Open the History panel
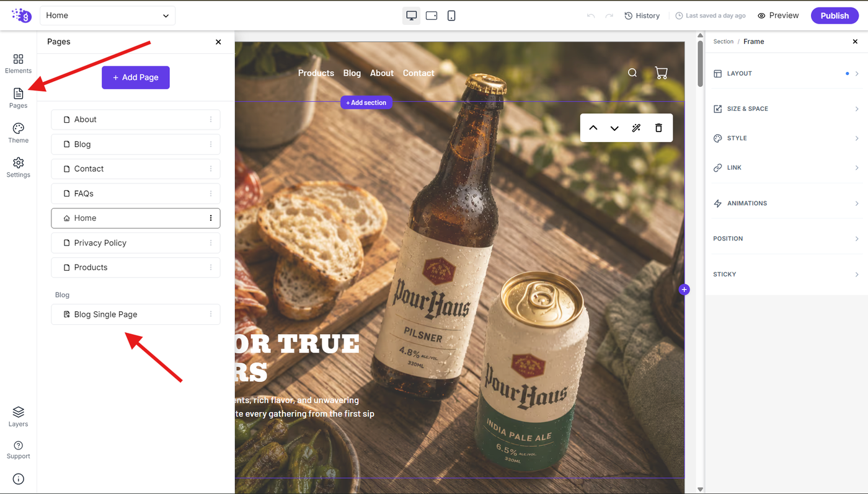Screen dimensions: 868x494 coord(642,15)
